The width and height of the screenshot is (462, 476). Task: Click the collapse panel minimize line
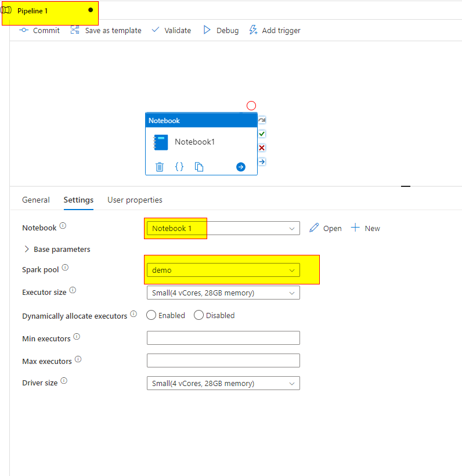406,186
